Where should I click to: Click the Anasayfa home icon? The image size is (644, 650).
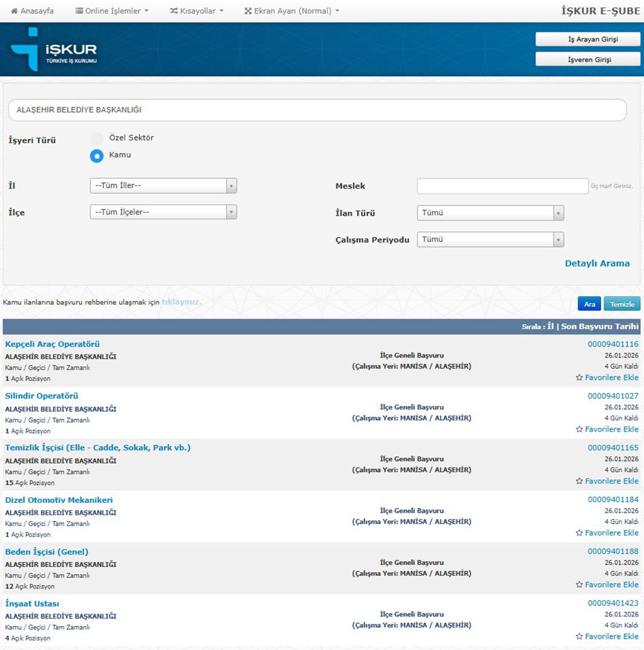[x=14, y=11]
